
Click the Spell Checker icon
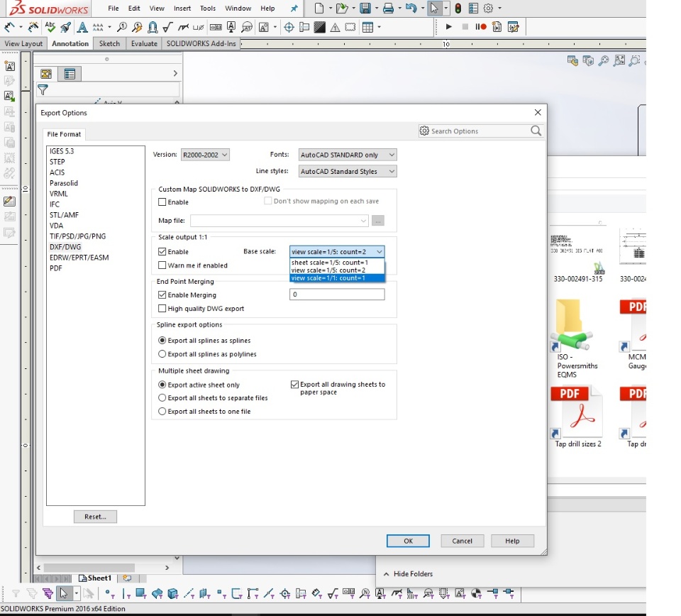pyautogui.click(x=50, y=28)
